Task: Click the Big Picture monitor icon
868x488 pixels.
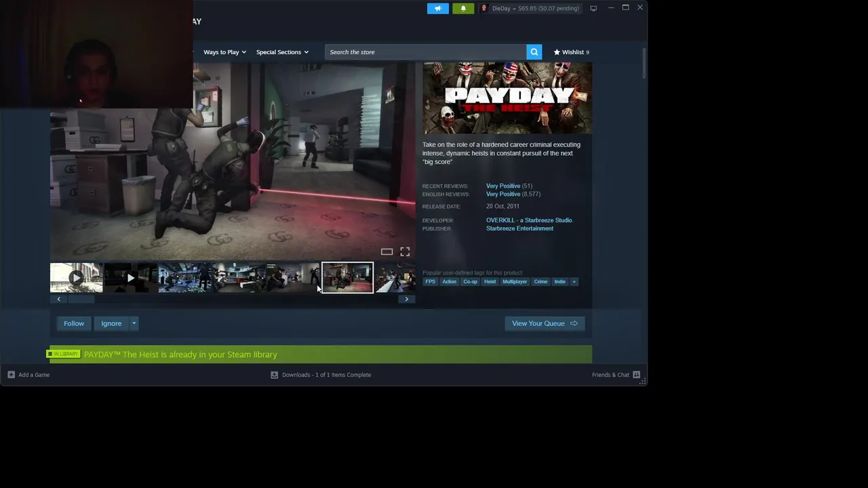Action: (593, 8)
